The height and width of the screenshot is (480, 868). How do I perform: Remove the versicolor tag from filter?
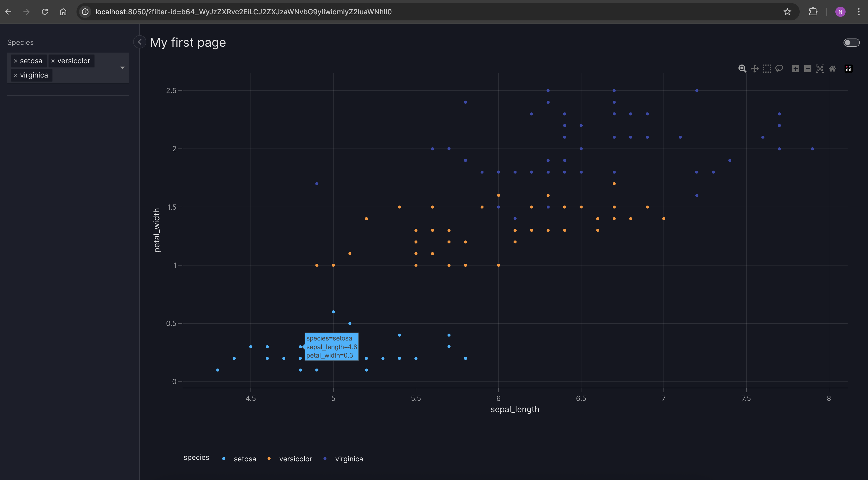click(x=53, y=61)
